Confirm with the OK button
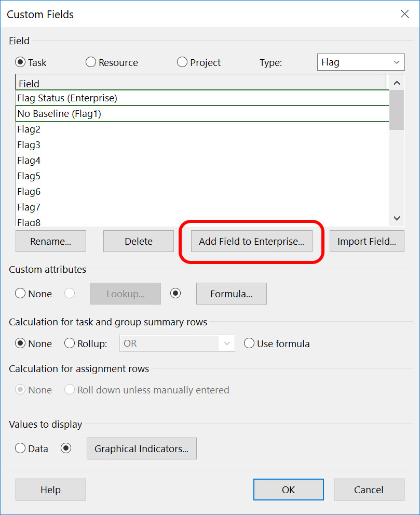Screen dimensions: 420x515 pyautogui.click(x=289, y=490)
